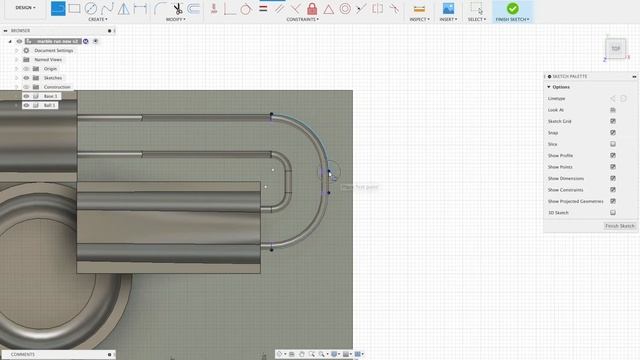The height and width of the screenshot is (360, 640).
Task: Select the Line sketch tool
Action: pyautogui.click(x=58, y=9)
